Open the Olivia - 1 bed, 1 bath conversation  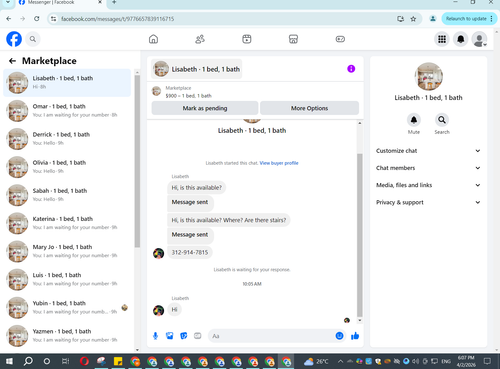tap(67, 167)
